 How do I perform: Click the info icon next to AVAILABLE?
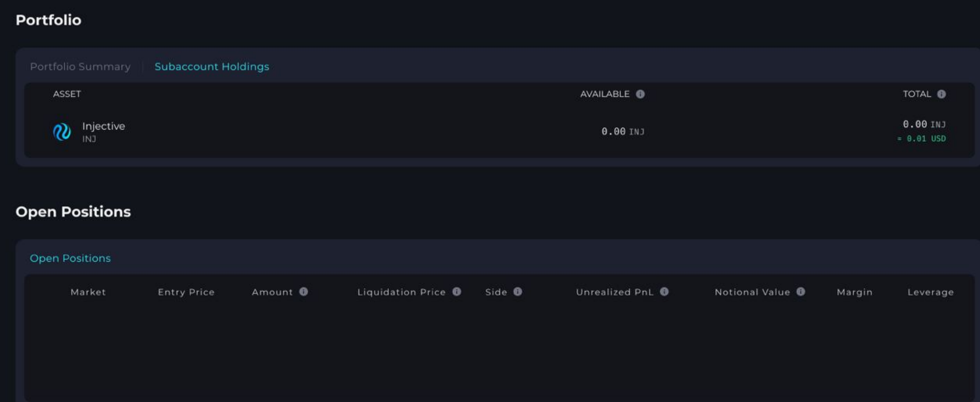(x=640, y=94)
